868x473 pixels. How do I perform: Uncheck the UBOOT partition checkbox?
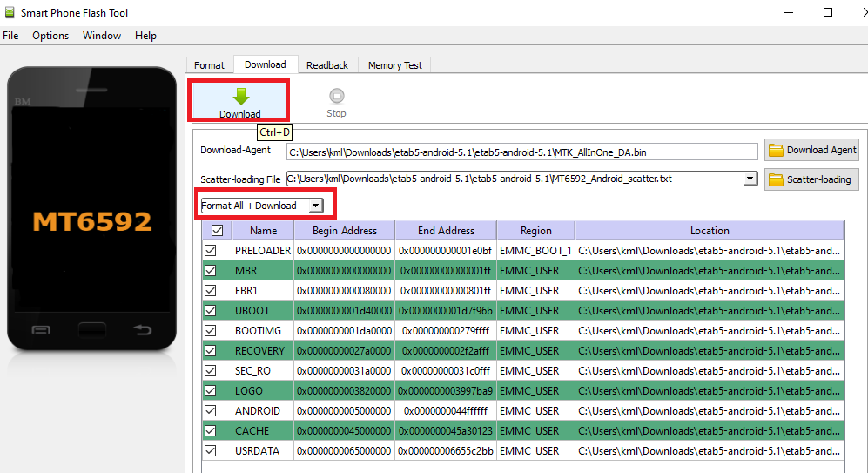(x=211, y=311)
